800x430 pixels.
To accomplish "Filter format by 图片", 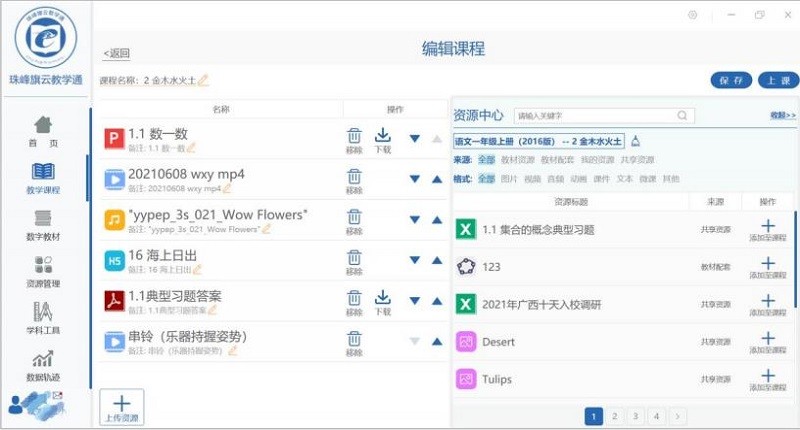I will pos(509,179).
